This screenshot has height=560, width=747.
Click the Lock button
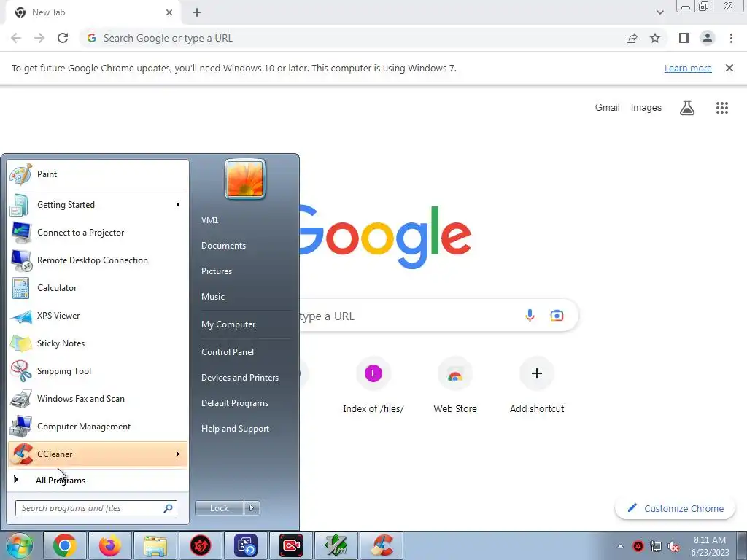tap(219, 508)
